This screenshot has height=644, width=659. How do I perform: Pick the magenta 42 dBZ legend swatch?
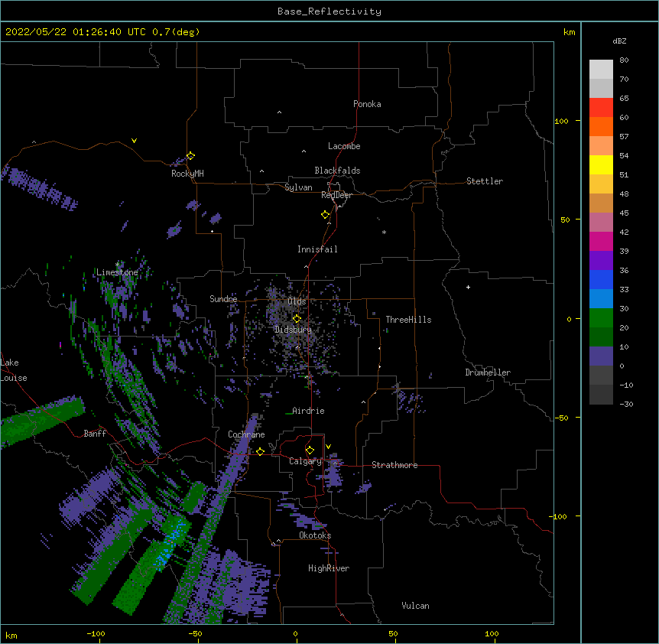[601, 241]
